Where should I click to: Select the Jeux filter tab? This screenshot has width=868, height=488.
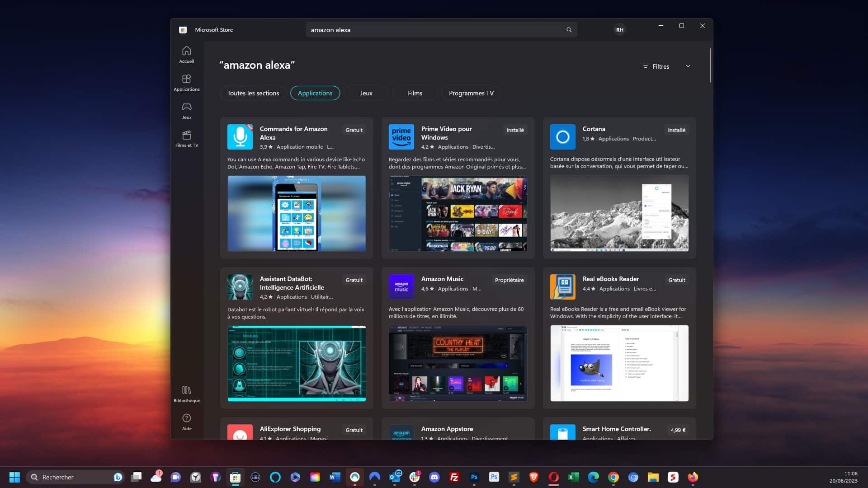point(366,93)
